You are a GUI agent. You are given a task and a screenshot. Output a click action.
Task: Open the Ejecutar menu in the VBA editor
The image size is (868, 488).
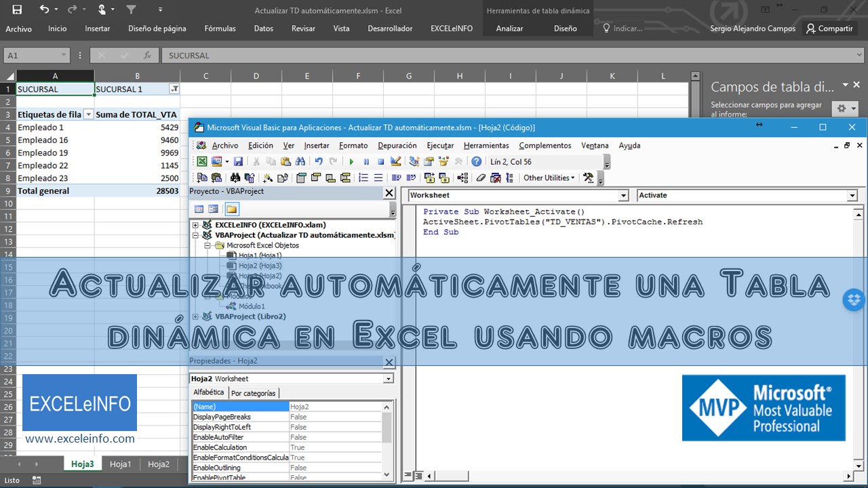440,145
